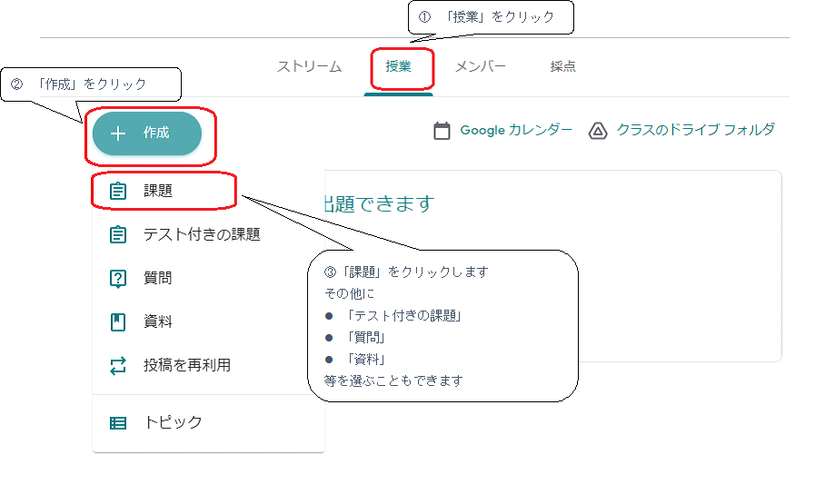The height and width of the screenshot is (504, 835).
Task: Click the 投稿を再利用 reuse arrows icon
Action: click(x=118, y=366)
